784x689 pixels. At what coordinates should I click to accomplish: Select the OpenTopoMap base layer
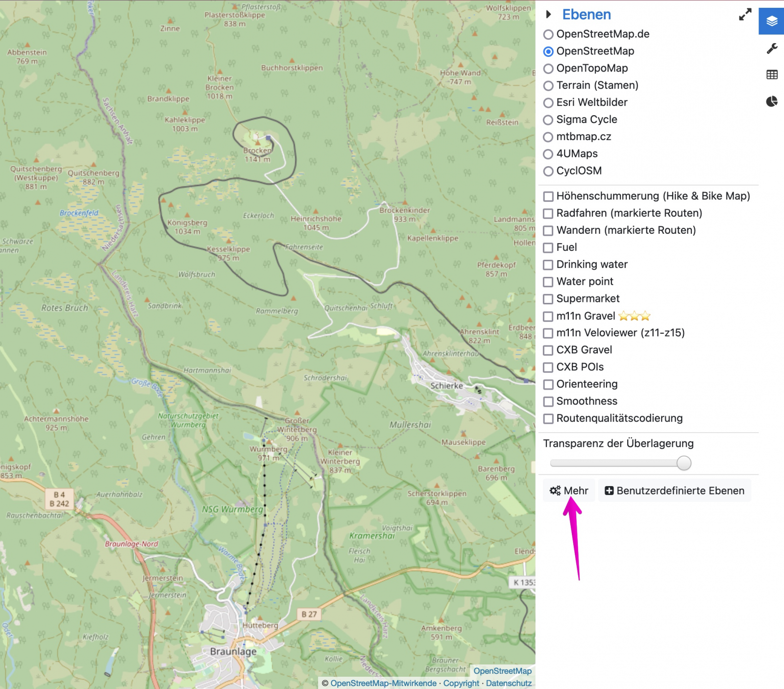[548, 69]
